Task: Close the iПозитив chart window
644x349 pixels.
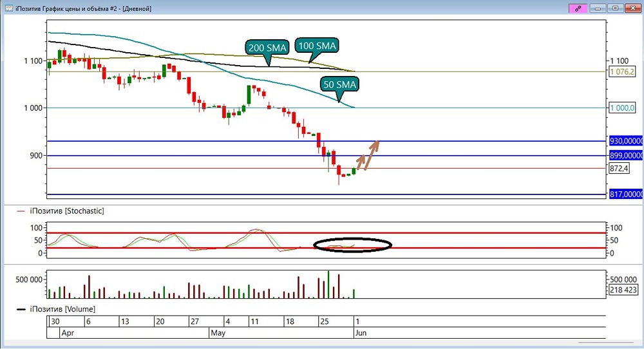Action: 632,8
